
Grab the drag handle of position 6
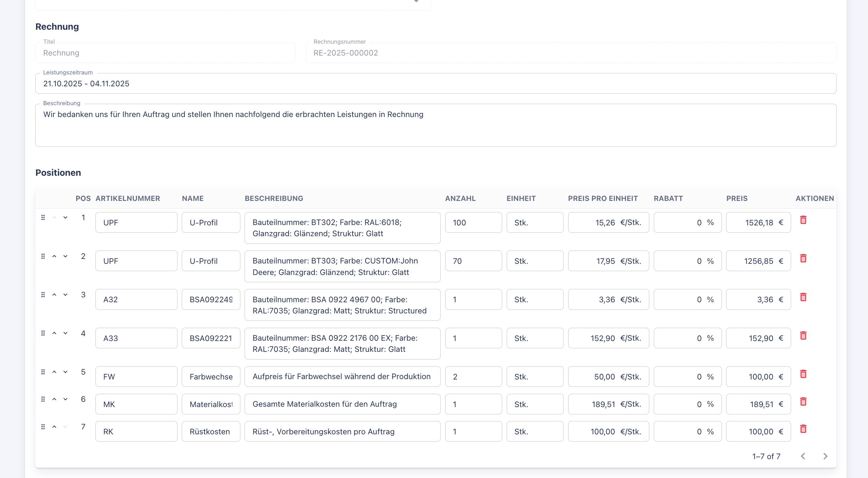click(43, 399)
